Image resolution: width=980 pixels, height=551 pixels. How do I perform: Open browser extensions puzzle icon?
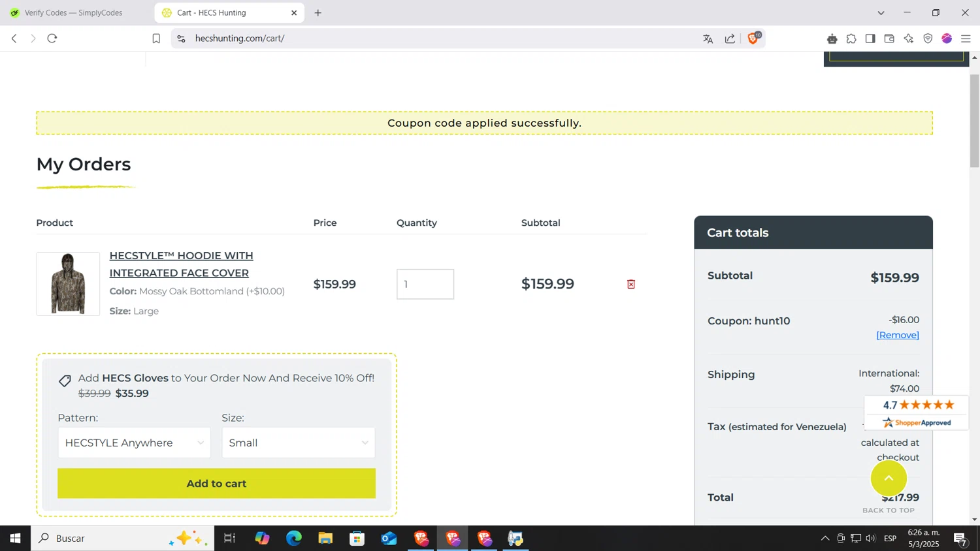(851, 39)
